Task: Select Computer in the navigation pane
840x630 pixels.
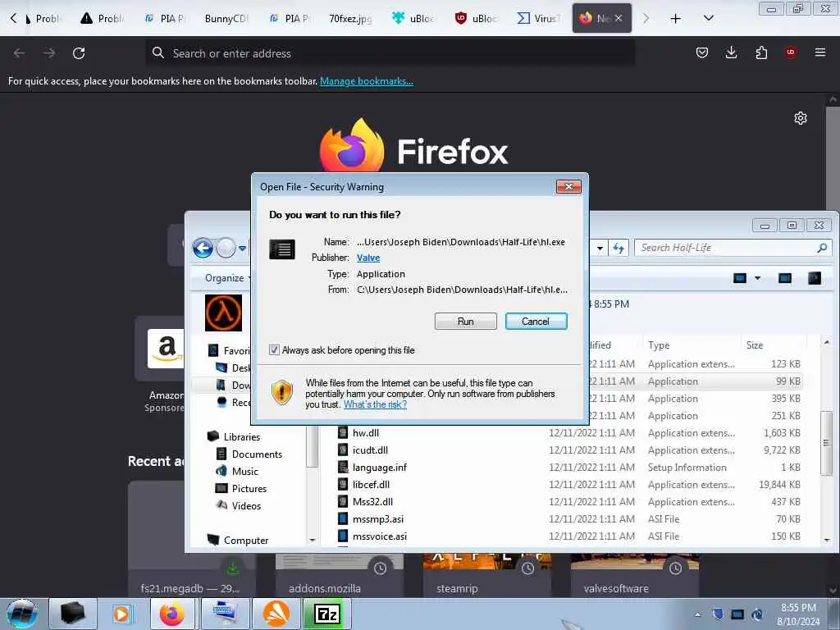Action: coord(246,540)
